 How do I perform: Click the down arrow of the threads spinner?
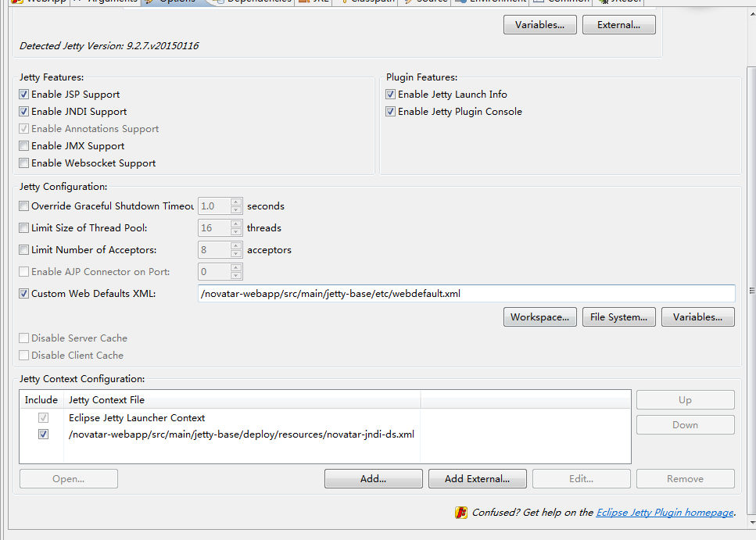(x=236, y=231)
